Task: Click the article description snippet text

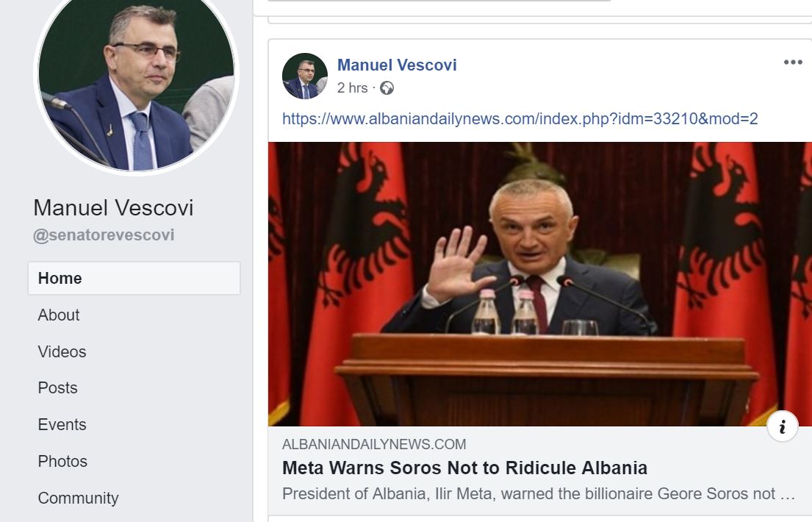Action: [539, 493]
